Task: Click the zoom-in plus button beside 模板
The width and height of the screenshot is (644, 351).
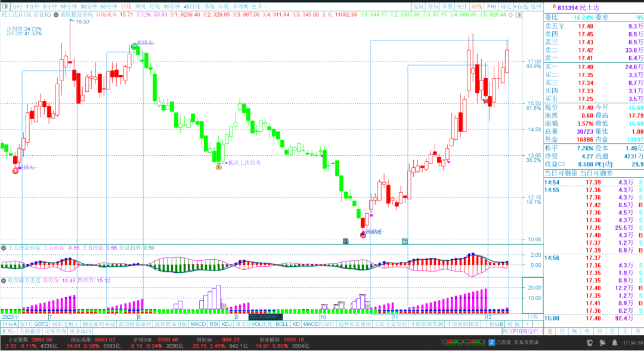Action: click(x=527, y=324)
